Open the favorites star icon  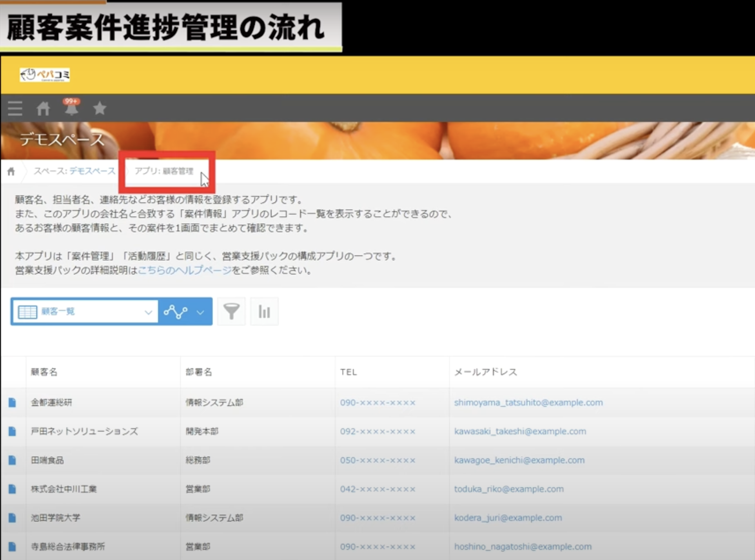tap(100, 108)
